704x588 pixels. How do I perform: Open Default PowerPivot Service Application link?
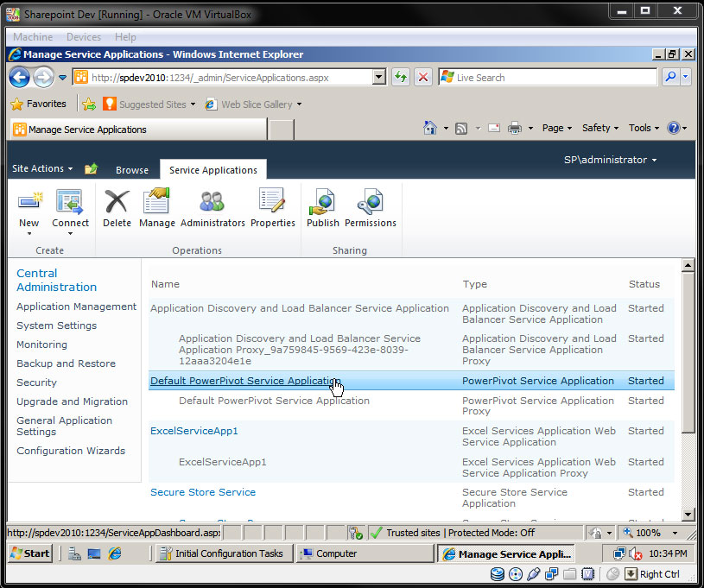[245, 381]
